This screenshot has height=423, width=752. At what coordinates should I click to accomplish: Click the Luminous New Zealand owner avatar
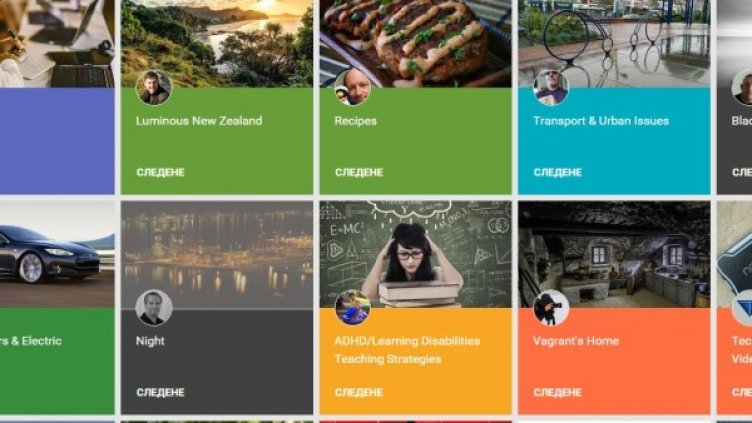pyautogui.click(x=153, y=88)
